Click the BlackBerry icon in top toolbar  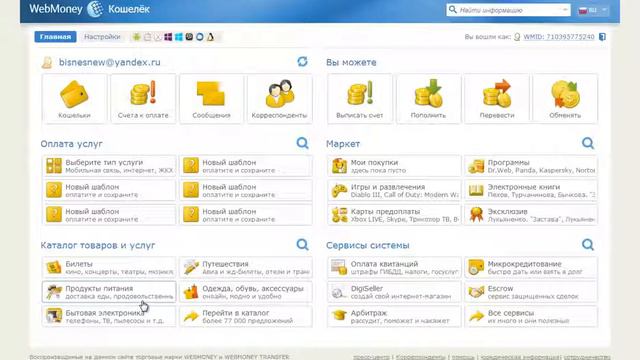pyautogui.click(x=189, y=37)
